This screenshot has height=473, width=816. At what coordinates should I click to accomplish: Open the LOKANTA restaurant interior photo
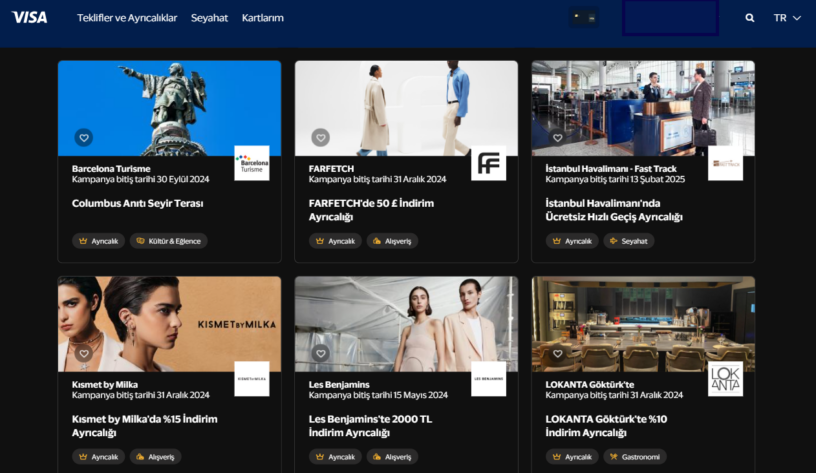click(643, 324)
